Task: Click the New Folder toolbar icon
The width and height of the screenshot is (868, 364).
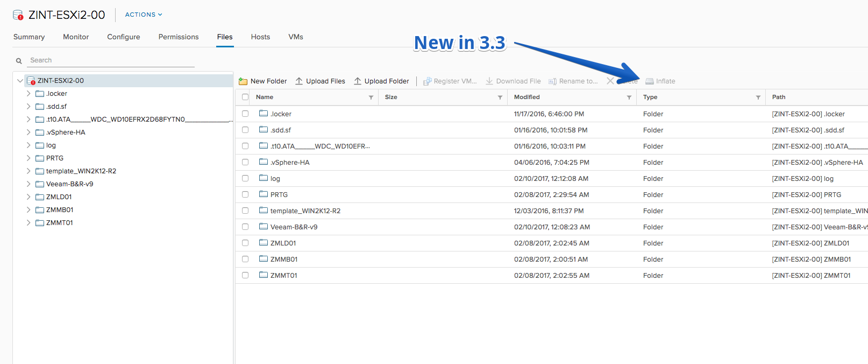Action: tap(243, 81)
